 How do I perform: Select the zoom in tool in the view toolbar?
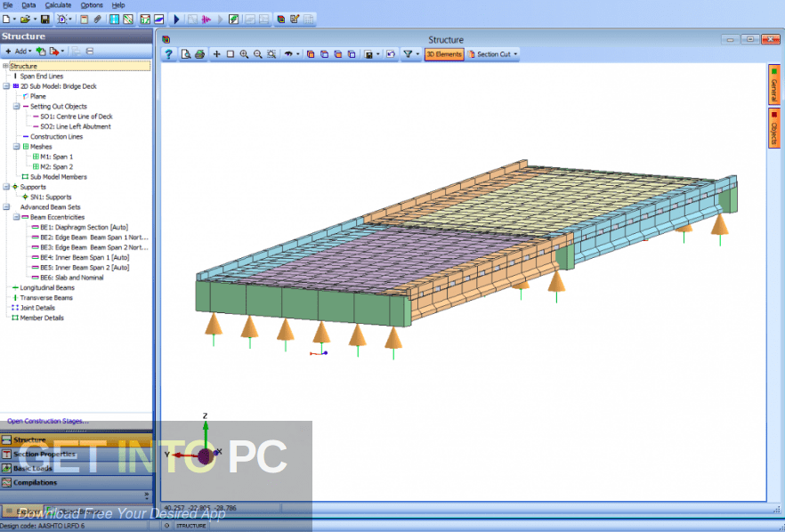tap(244, 53)
